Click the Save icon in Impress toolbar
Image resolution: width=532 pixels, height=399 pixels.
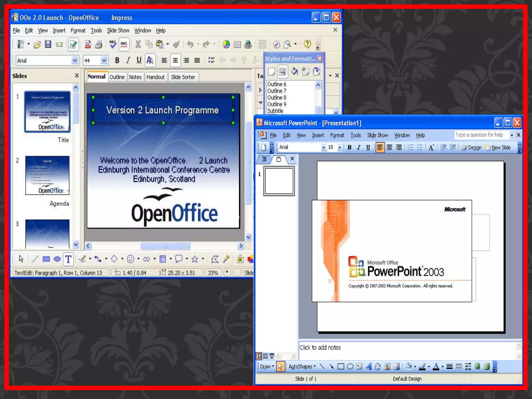tap(48, 44)
